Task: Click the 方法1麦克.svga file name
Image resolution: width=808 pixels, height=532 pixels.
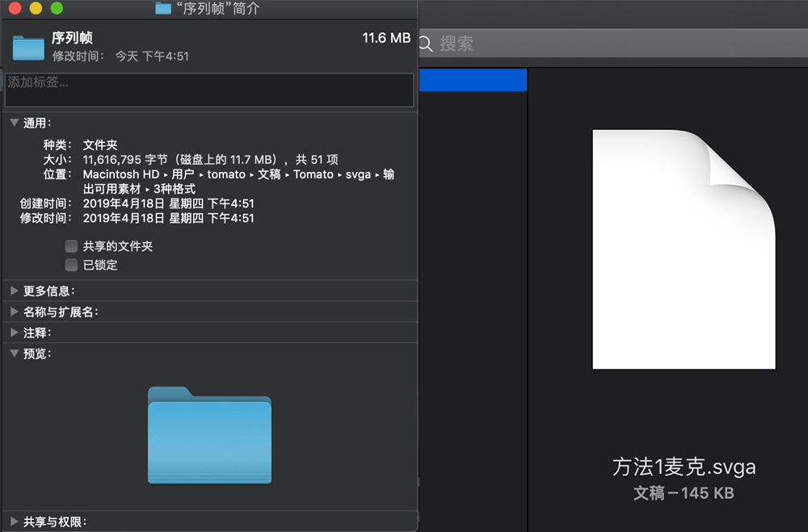Action: 684,467
